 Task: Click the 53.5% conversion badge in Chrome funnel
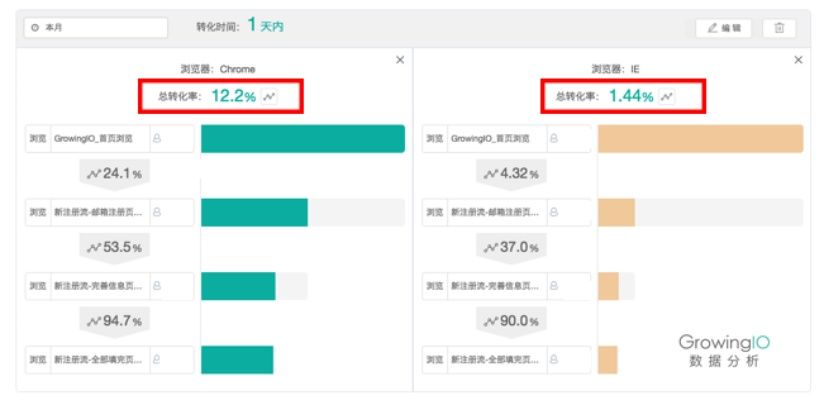tap(114, 247)
